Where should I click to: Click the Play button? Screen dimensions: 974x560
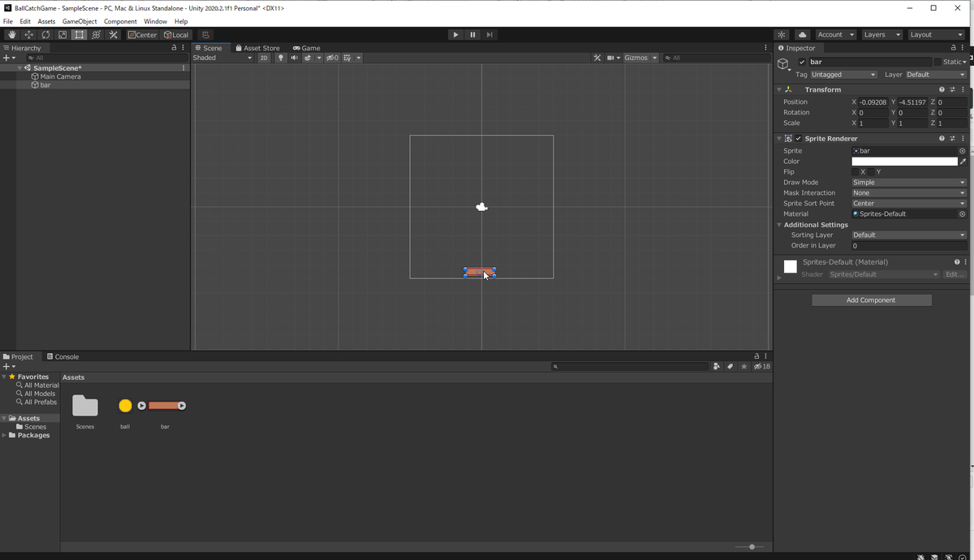[x=455, y=35]
